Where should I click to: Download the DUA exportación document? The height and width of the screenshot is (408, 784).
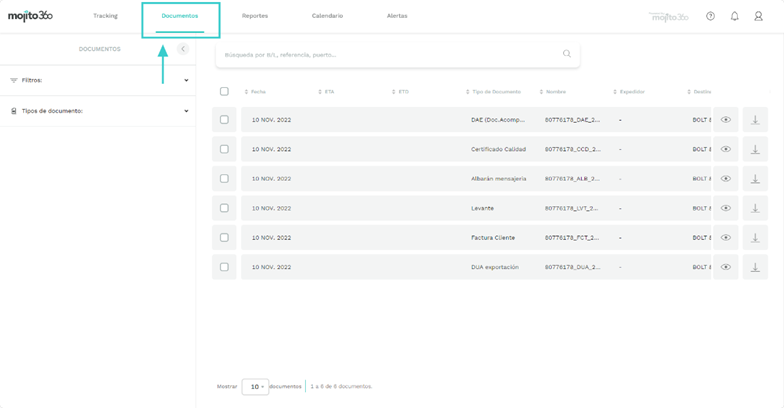pos(755,267)
